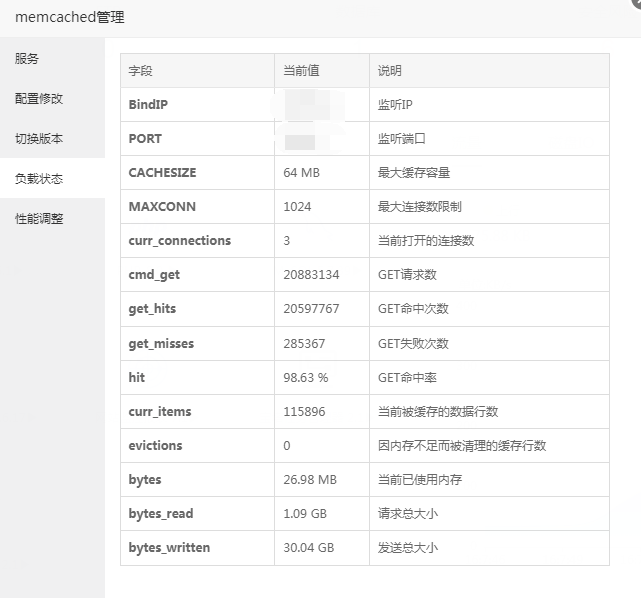641x598 pixels.
Task: Click the value 3 for curr_connections
Action: pyautogui.click(x=287, y=240)
